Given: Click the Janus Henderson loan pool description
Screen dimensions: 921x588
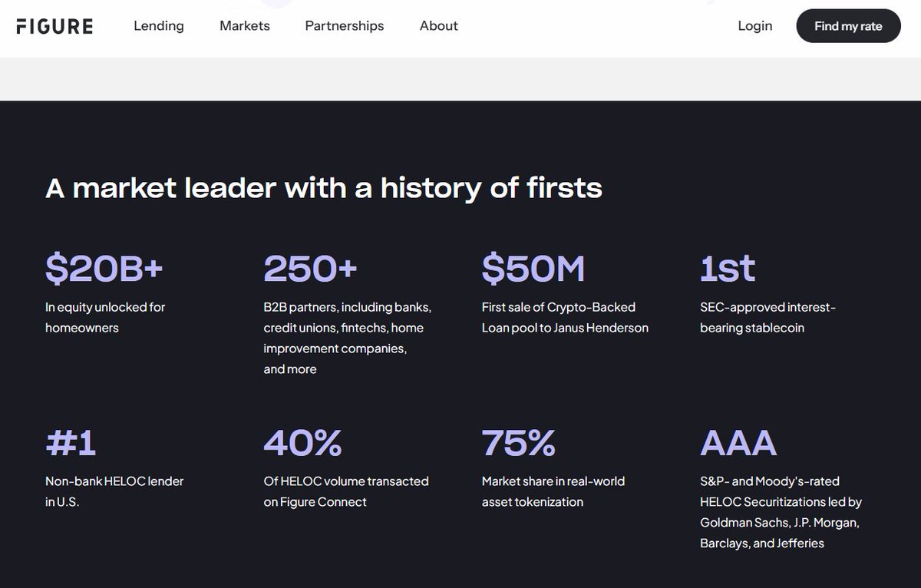Looking at the screenshot, I should click(x=565, y=317).
